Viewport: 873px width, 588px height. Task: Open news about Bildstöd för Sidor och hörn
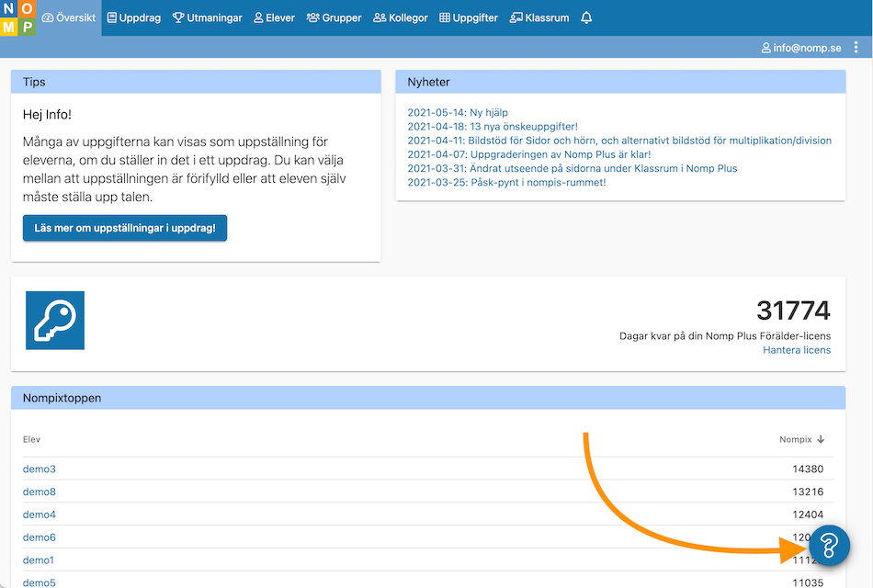click(619, 141)
